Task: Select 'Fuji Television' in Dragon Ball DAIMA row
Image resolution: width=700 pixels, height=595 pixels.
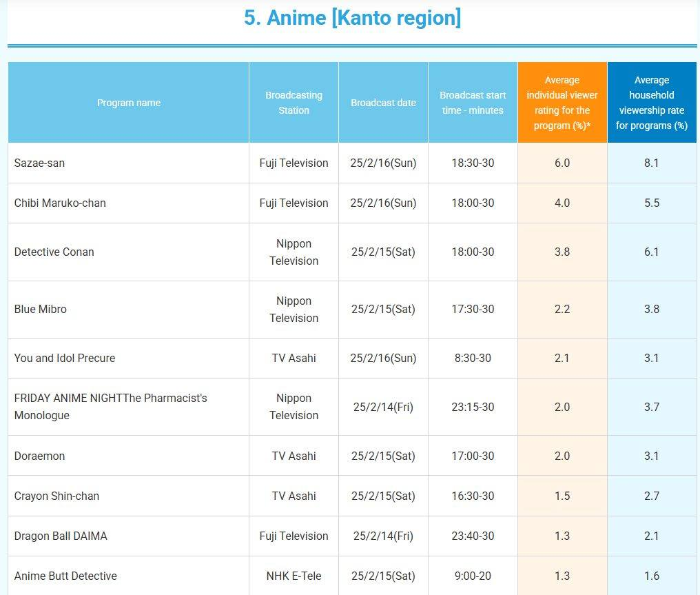Action: pyautogui.click(x=294, y=536)
